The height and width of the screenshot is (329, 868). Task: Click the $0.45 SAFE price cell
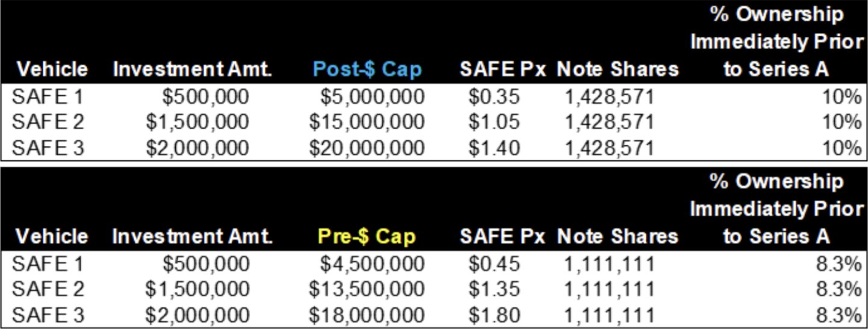[494, 263]
